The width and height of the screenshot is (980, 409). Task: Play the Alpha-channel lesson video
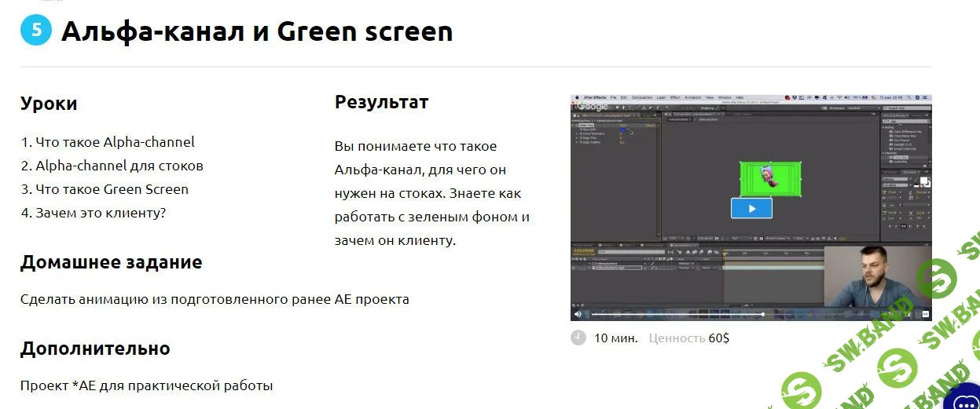tap(751, 208)
